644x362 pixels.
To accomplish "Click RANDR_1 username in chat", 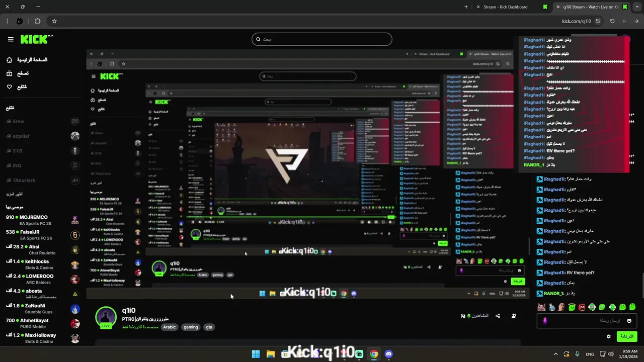I will [554, 294].
